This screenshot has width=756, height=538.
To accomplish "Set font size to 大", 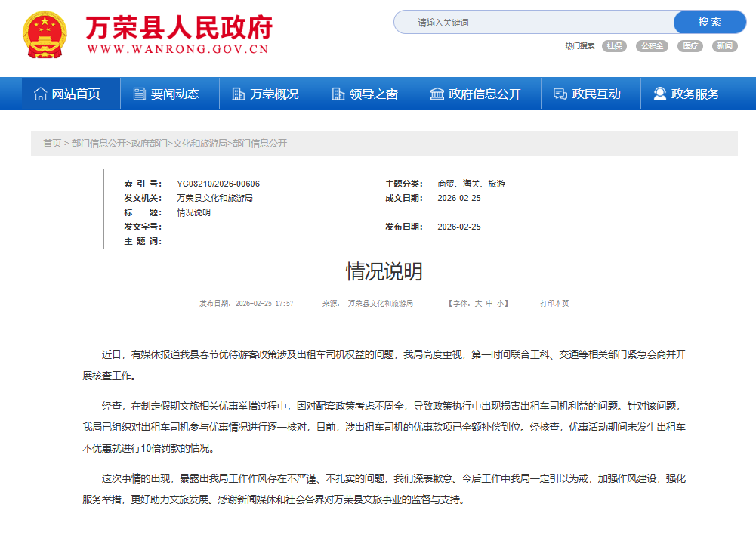I will pos(478,304).
